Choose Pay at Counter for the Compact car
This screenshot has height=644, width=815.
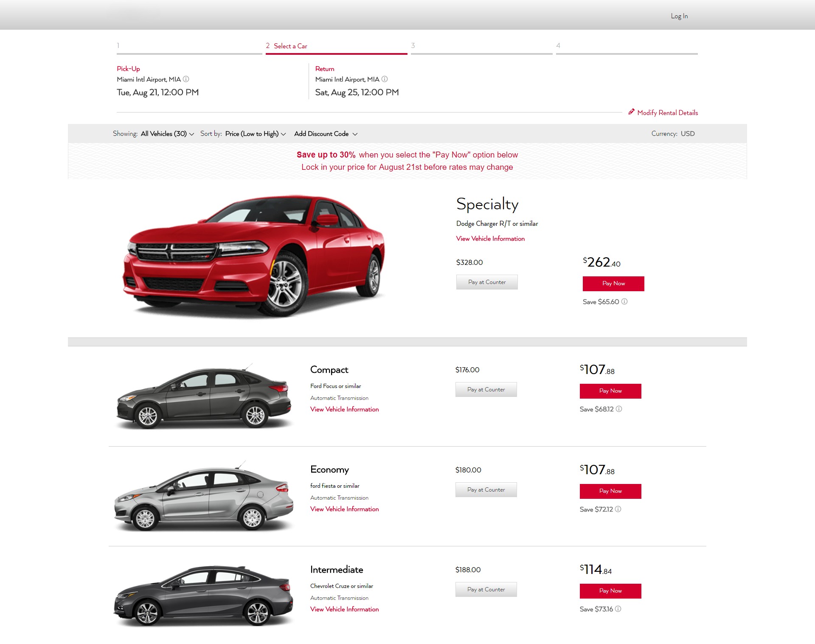pyautogui.click(x=486, y=389)
